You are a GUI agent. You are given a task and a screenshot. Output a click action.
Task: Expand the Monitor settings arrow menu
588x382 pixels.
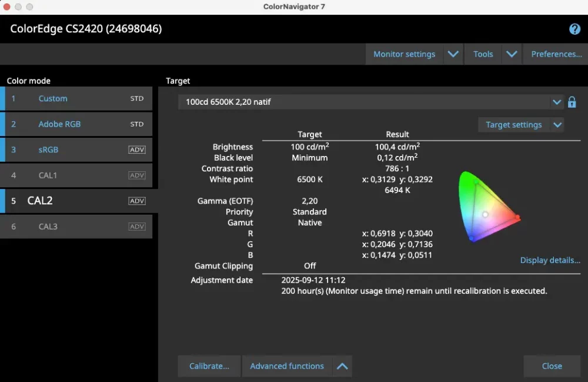453,54
